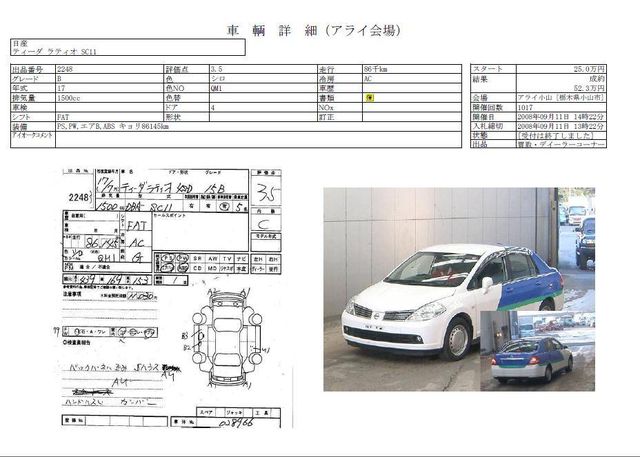Select the 排気量 value 1500cc
This screenshot has height=457, width=640.
(69, 98)
